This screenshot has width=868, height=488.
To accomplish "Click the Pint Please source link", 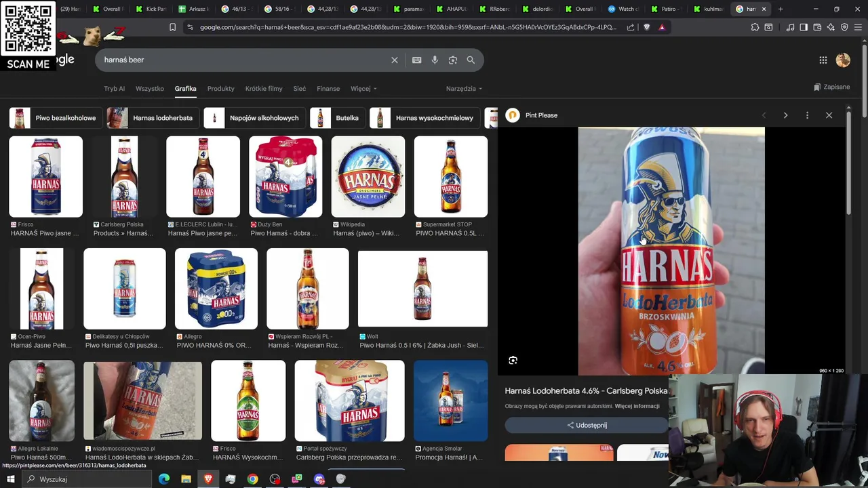I will tap(541, 115).
